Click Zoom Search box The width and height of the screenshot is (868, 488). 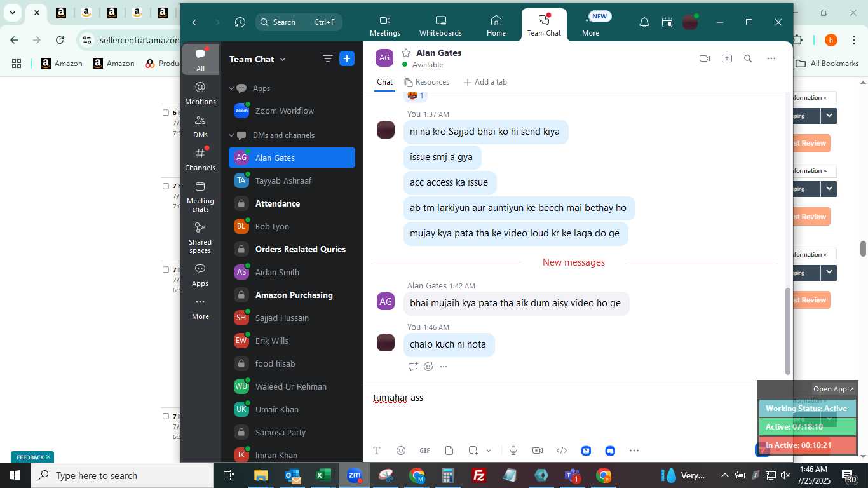299,22
